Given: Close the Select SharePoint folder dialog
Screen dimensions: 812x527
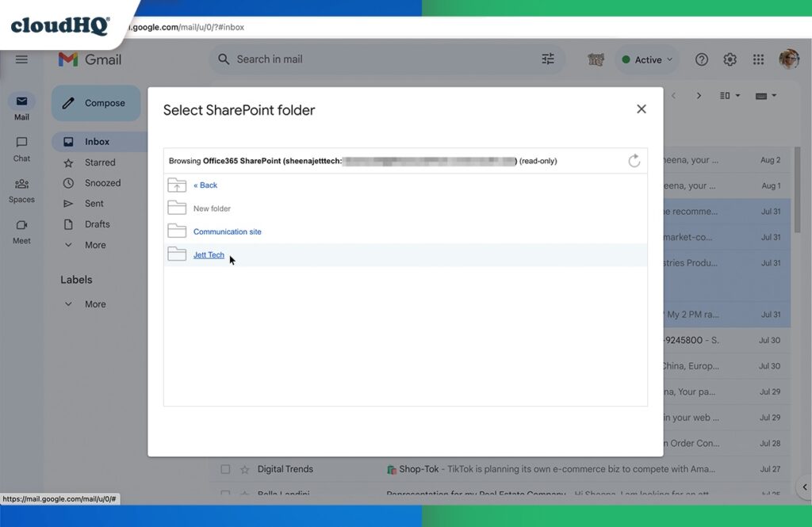Looking at the screenshot, I should pyautogui.click(x=642, y=109).
